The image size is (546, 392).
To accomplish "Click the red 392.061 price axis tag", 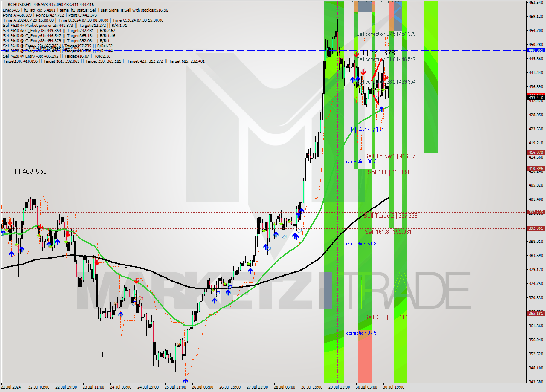I will point(536,228).
